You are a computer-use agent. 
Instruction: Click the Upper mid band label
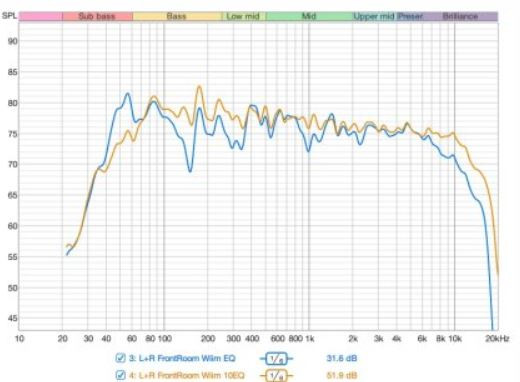[374, 16]
